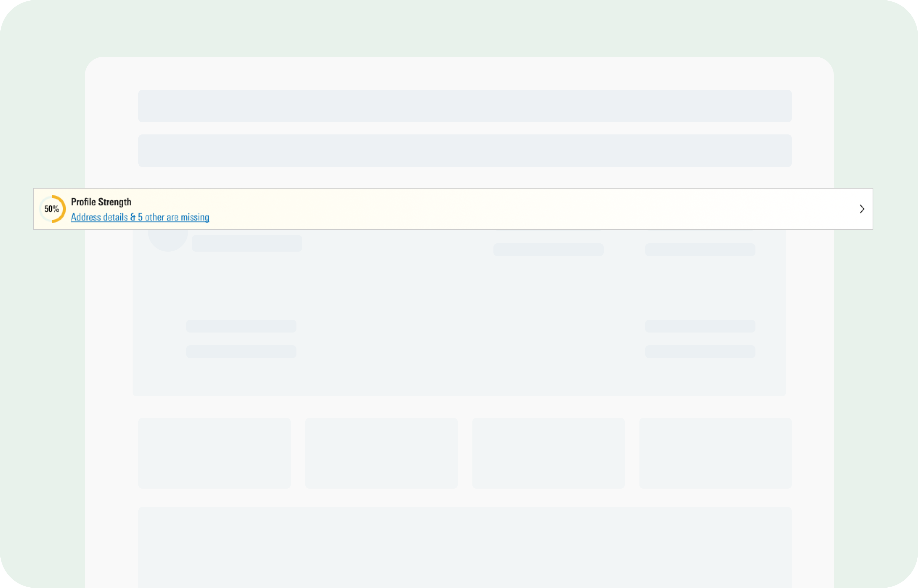Click the far-right placeholder bar under banner

coord(700,250)
